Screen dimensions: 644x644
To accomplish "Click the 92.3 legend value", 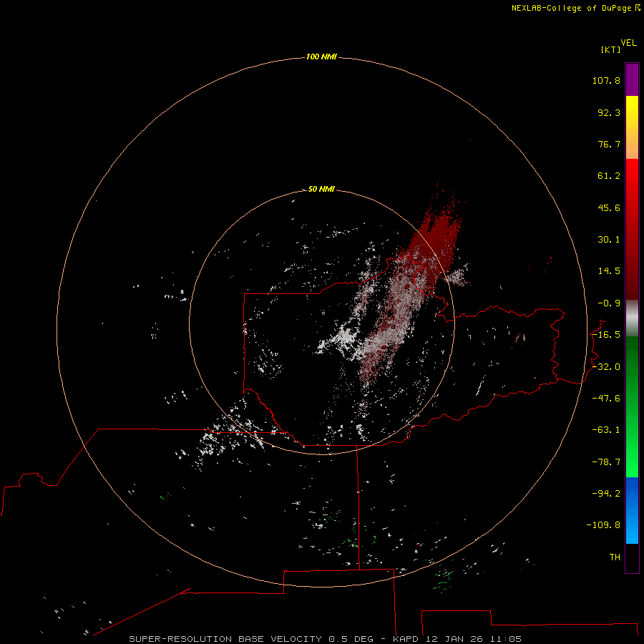I will [609, 112].
